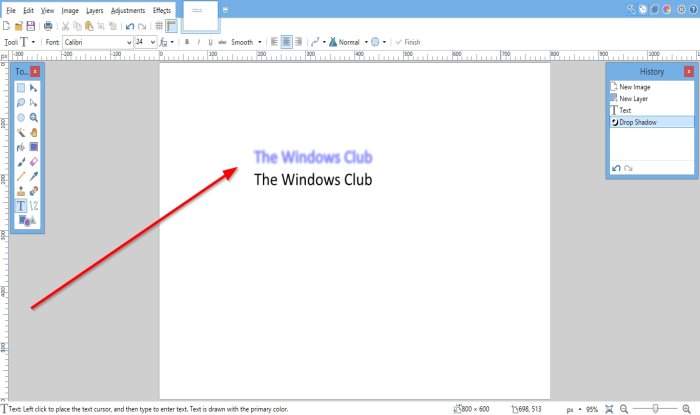Click the New file icon
This screenshot has height=415, width=700.
point(7,26)
